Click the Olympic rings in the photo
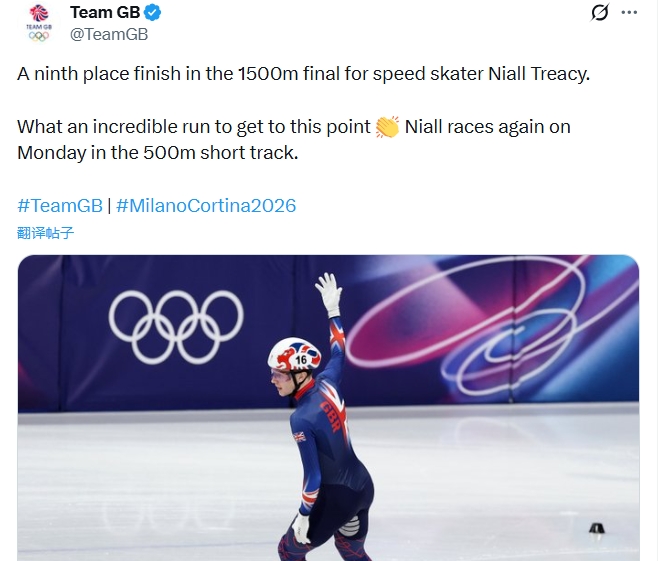This screenshot has width=670, height=561. point(175,324)
